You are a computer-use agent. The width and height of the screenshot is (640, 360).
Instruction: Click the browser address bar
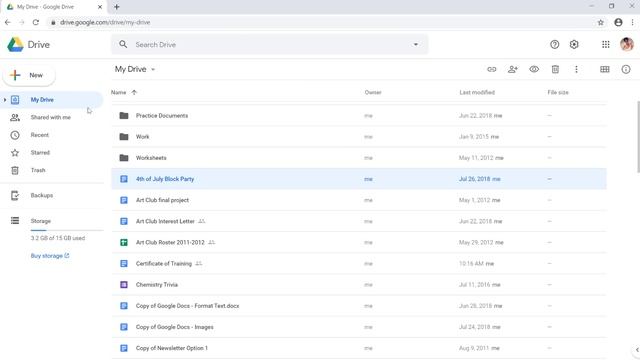pos(320,22)
